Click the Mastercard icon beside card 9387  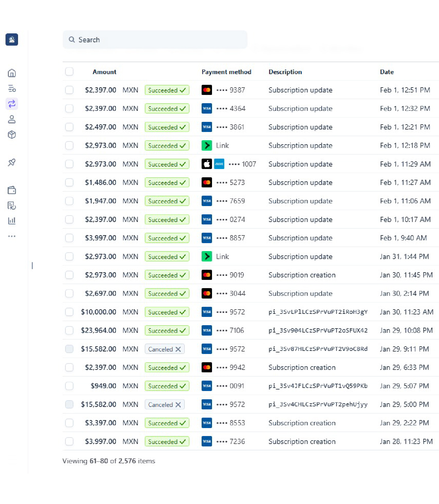[x=207, y=90]
